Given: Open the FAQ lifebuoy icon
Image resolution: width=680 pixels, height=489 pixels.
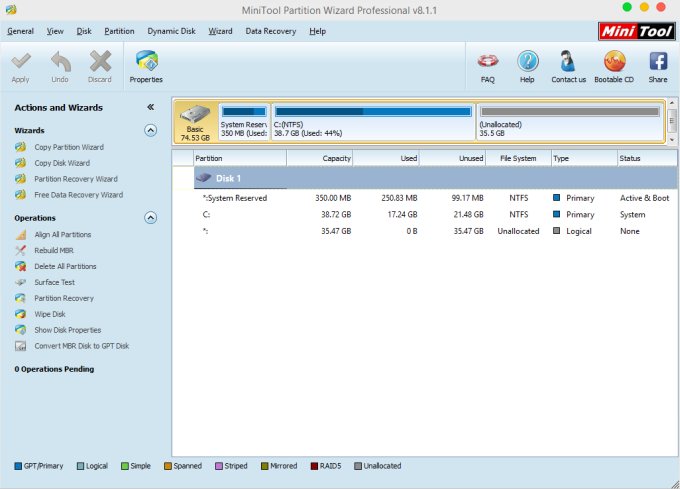Looking at the screenshot, I should pyautogui.click(x=488, y=61).
